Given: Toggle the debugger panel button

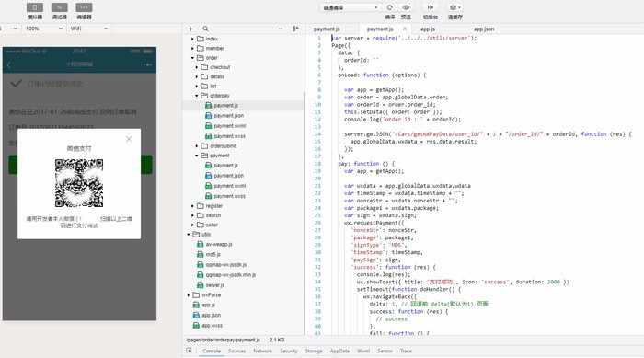Looking at the screenshot, I should point(59,7).
